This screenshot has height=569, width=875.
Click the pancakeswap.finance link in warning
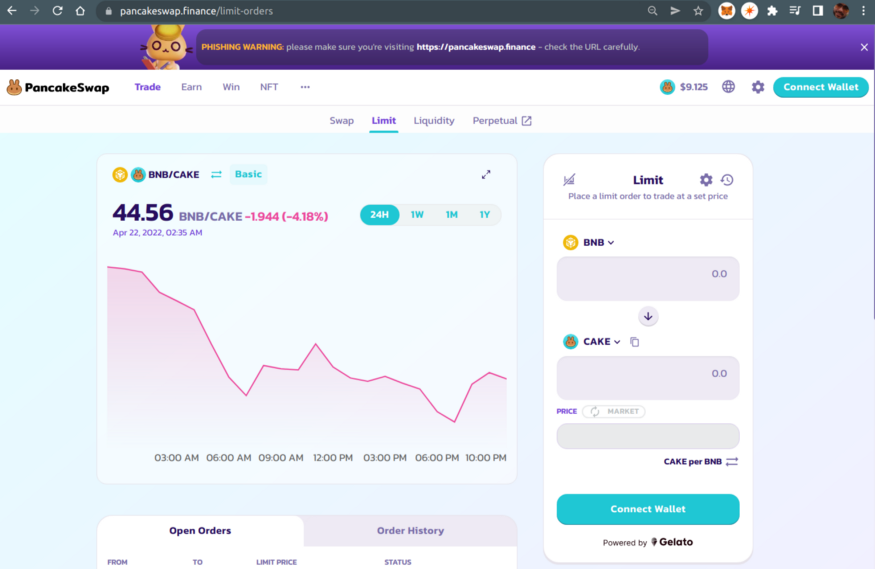coord(476,47)
